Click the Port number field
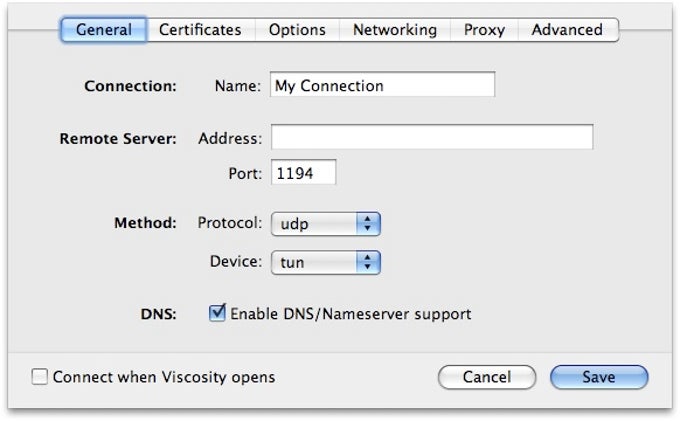680x421 pixels. point(303,173)
